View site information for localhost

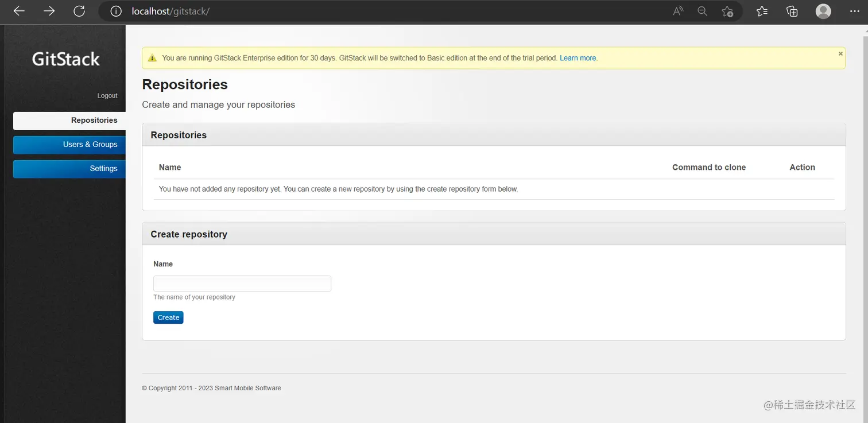point(116,11)
